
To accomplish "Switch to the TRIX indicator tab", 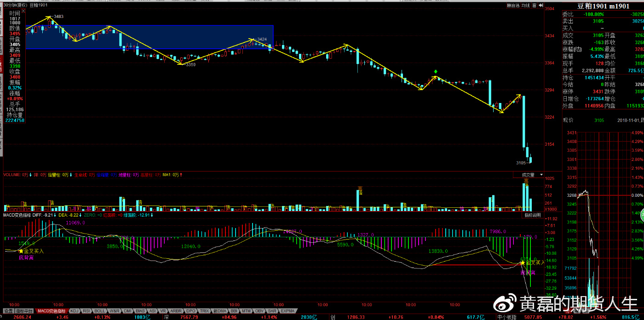I will point(204,311).
